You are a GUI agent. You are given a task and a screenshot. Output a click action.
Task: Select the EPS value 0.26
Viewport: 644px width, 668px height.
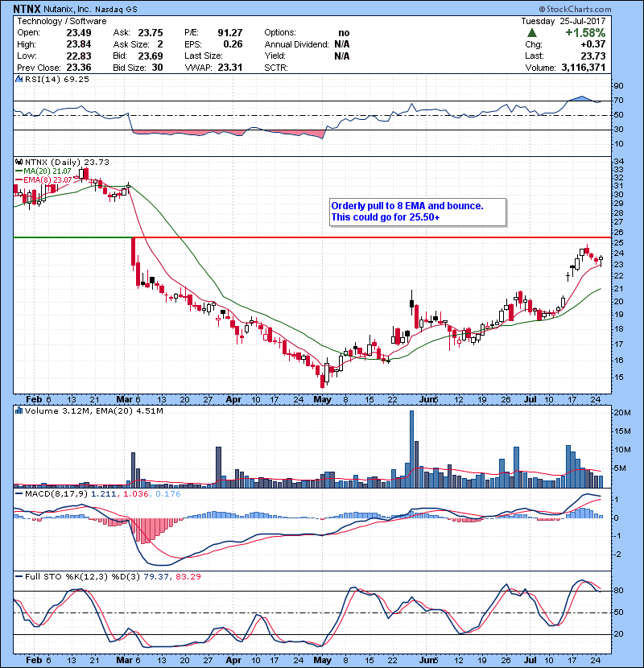(x=233, y=44)
